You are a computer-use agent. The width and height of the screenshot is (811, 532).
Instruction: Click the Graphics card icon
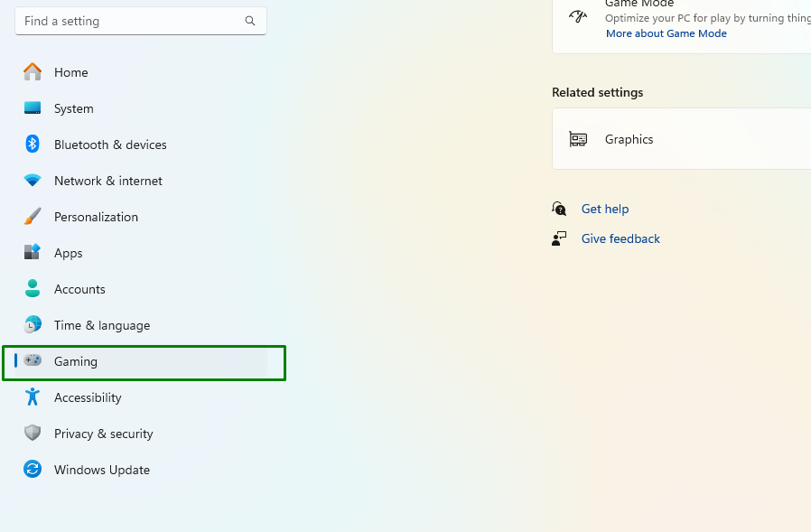tap(578, 139)
